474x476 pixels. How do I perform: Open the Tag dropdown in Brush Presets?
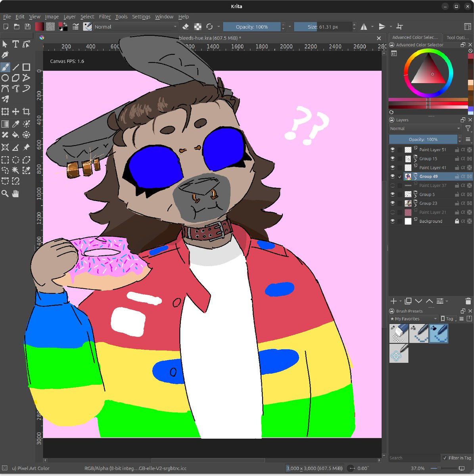point(449,319)
